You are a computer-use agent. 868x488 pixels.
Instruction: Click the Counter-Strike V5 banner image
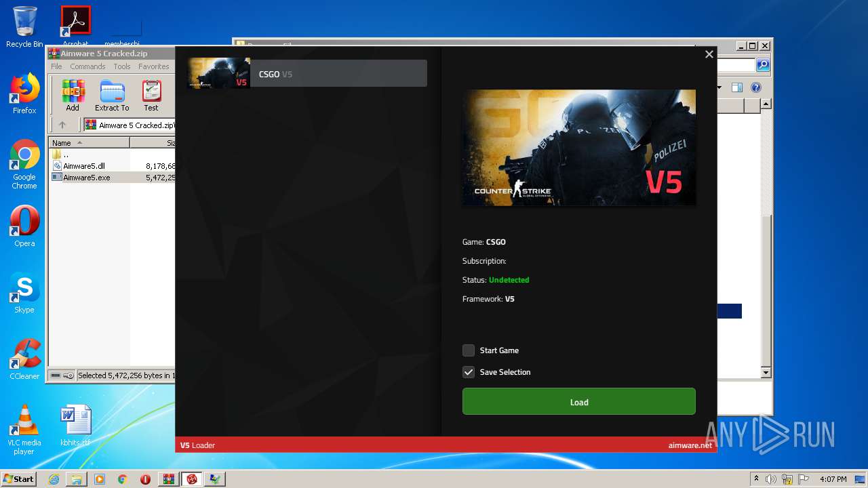pyautogui.click(x=578, y=147)
